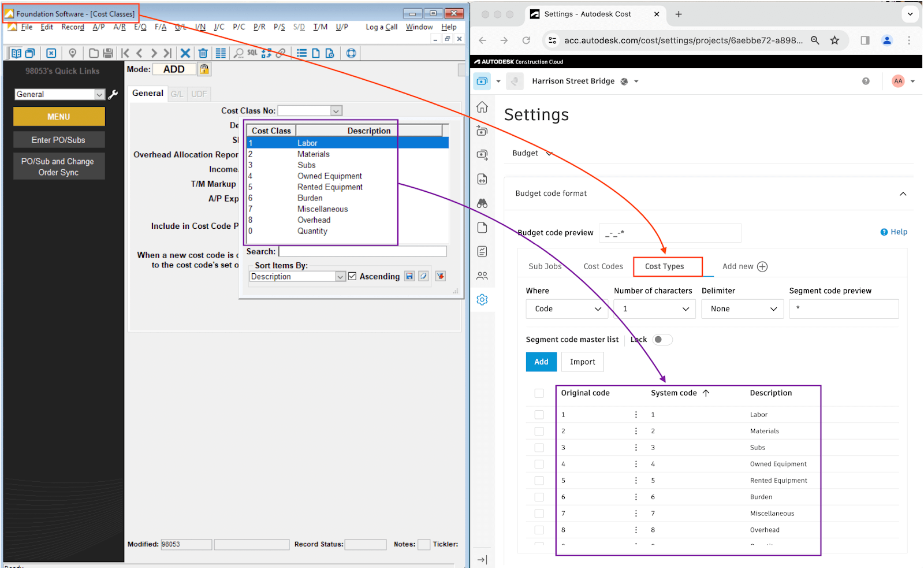Open the Where Code dropdown
This screenshot has width=924, height=569.
[567, 309]
